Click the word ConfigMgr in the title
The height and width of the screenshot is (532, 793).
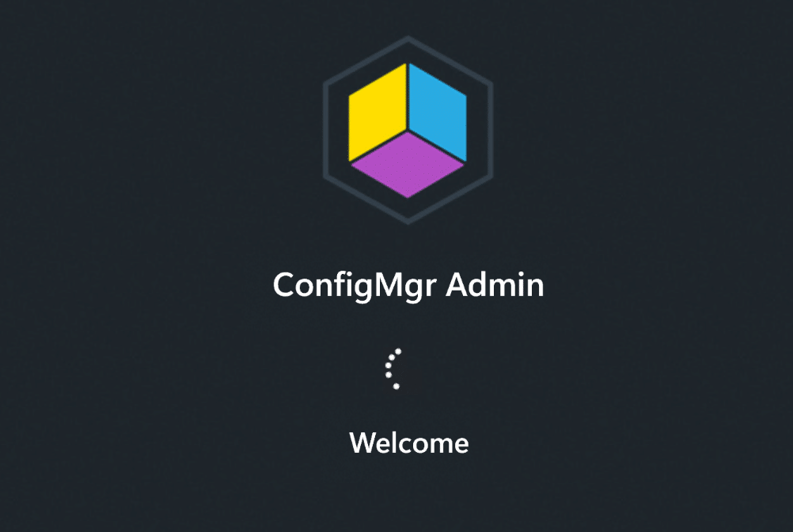pyautogui.click(x=354, y=287)
